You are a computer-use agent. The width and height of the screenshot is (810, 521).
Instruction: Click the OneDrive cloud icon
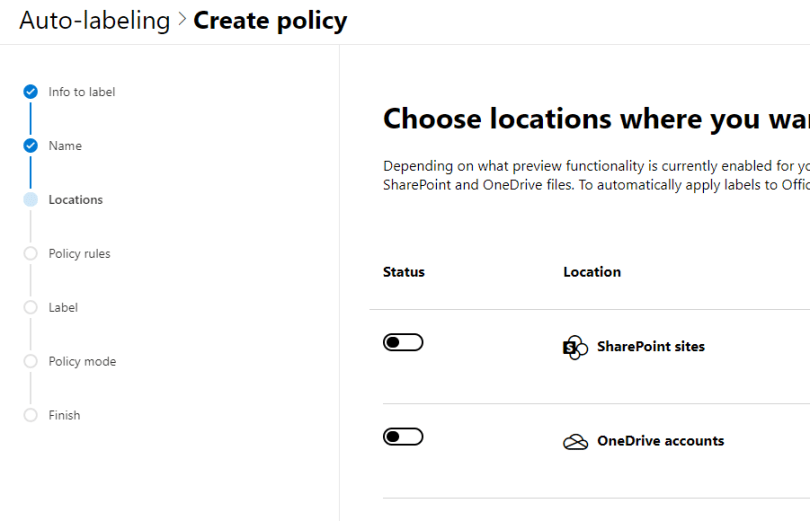tap(575, 442)
